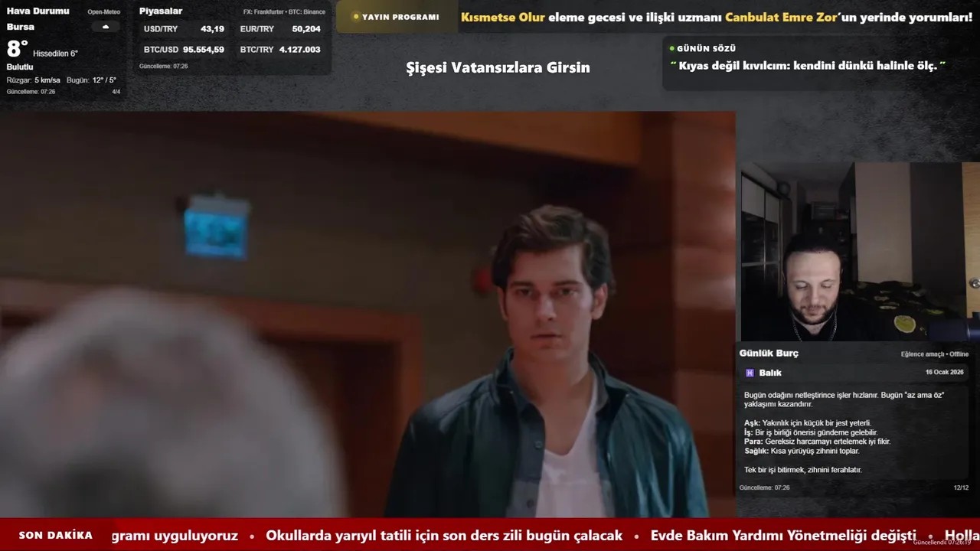Click the Sağlık horoscope line

pos(802,452)
